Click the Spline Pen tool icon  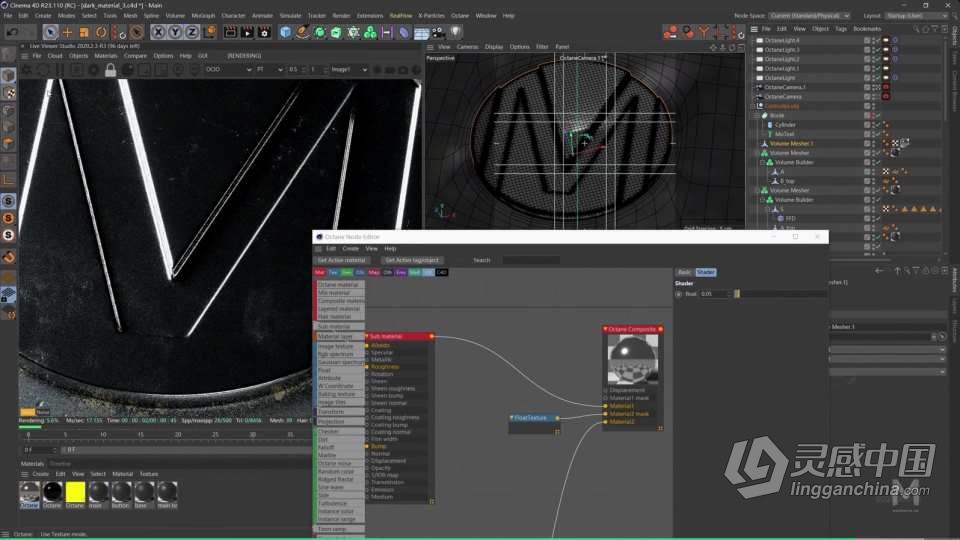(302, 32)
